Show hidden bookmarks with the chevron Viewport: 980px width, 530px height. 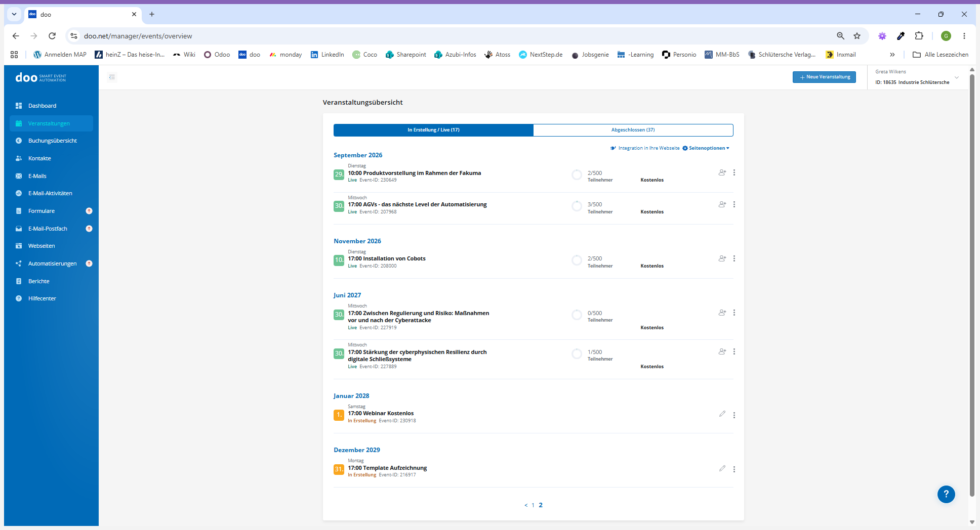pyautogui.click(x=892, y=55)
